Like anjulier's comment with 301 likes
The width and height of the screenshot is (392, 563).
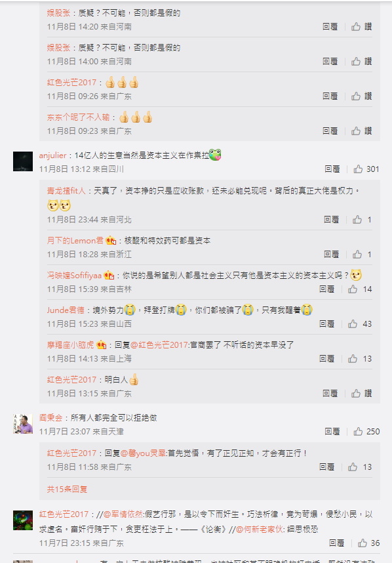coord(366,169)
